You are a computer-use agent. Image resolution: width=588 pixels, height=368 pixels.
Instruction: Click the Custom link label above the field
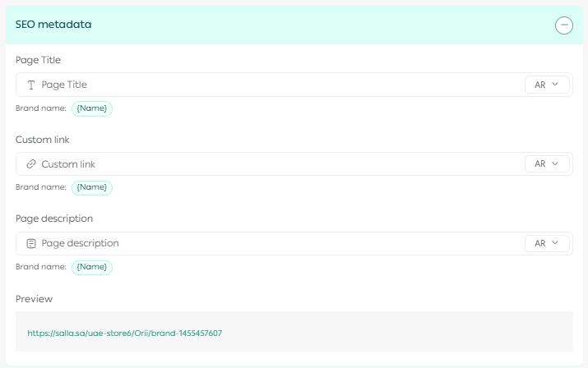click(42, 140)
